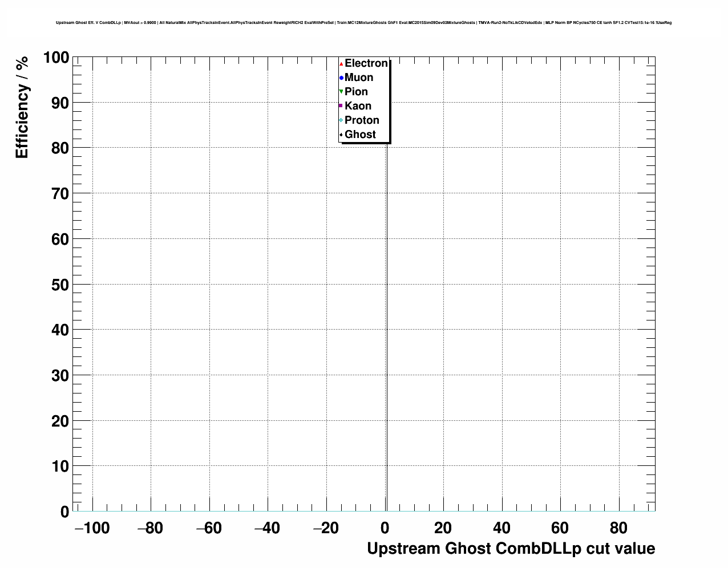
Task: Select the plot title text at top
Action: (363, 23)
